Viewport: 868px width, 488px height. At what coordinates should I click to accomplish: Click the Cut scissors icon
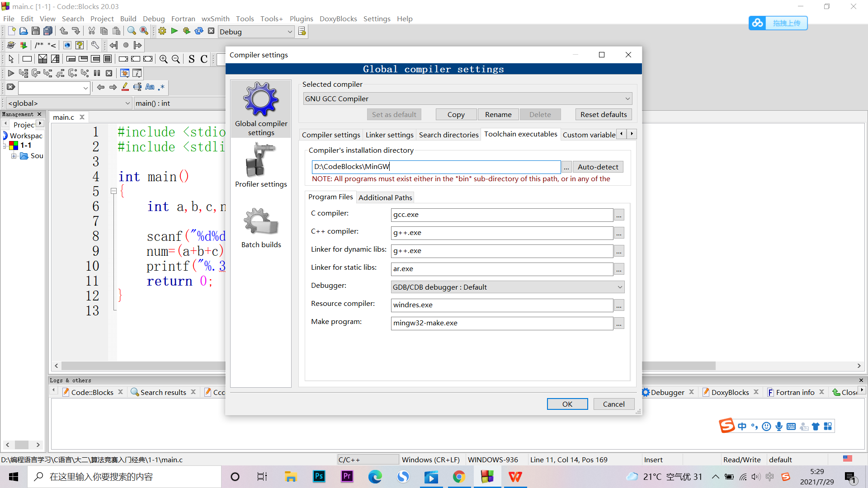coord(92,31)
